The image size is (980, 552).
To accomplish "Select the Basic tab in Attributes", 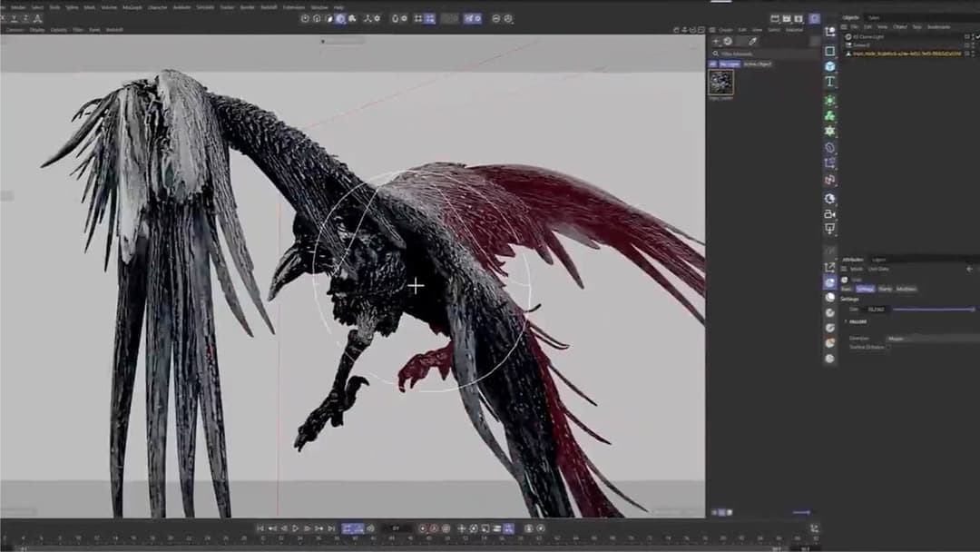I will click(847, 289).
